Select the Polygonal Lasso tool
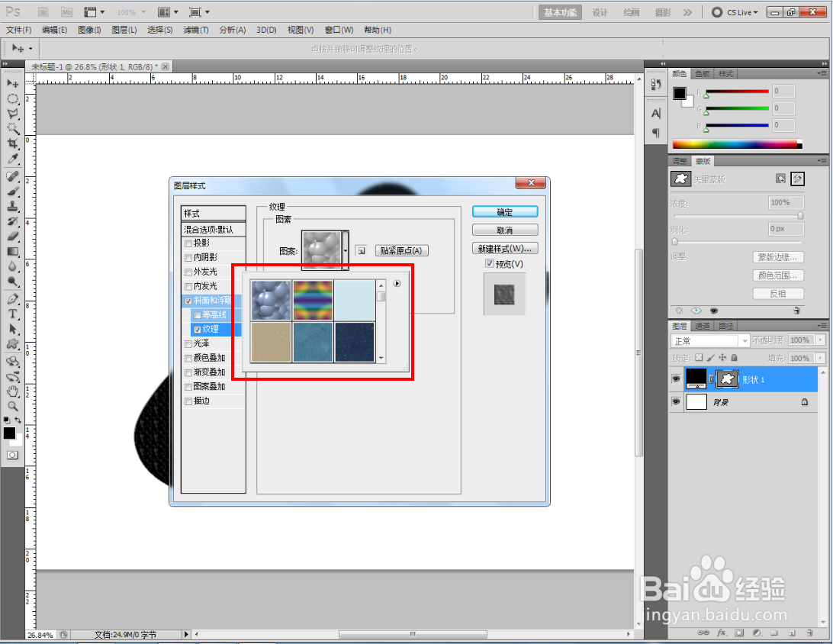This screenshot has width=833, height=644. pos(13,114)
